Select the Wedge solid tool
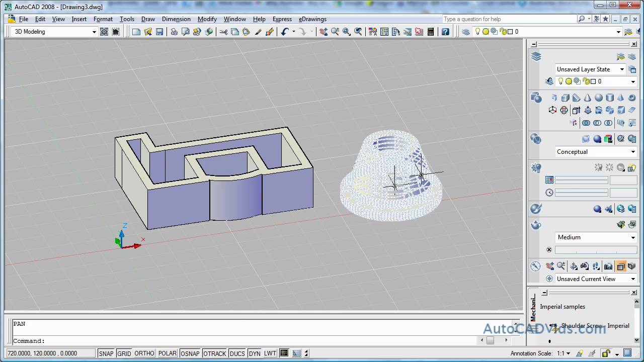 (577, 98)
